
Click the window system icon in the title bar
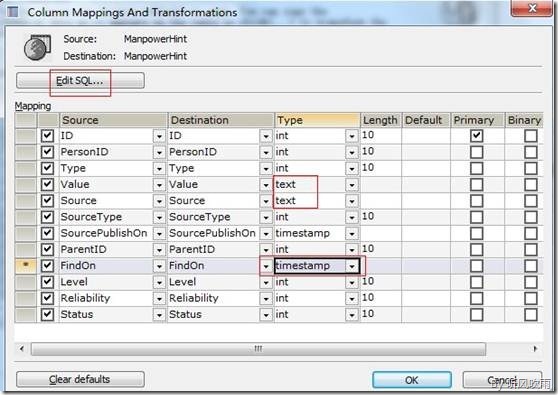pyautogui.click(x=12, y=12)
